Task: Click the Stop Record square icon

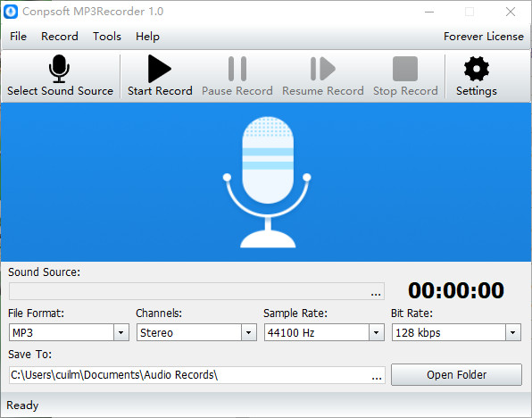Action: [x=405, y=69]
